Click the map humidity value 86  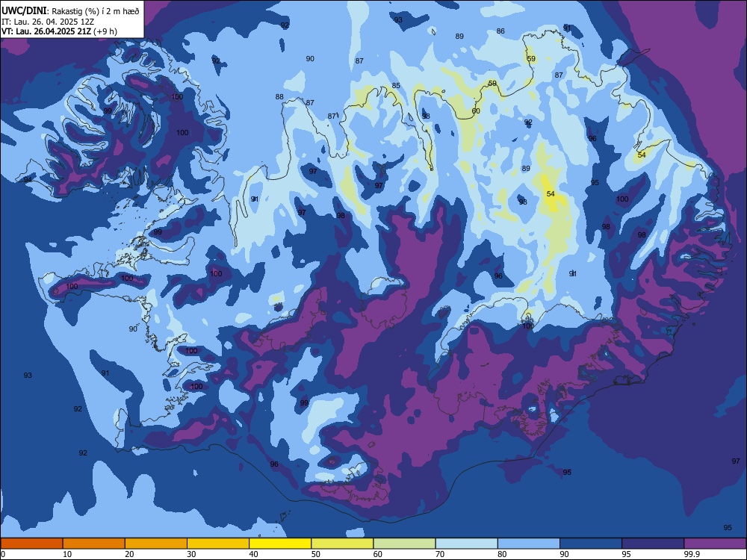[500, 31]
